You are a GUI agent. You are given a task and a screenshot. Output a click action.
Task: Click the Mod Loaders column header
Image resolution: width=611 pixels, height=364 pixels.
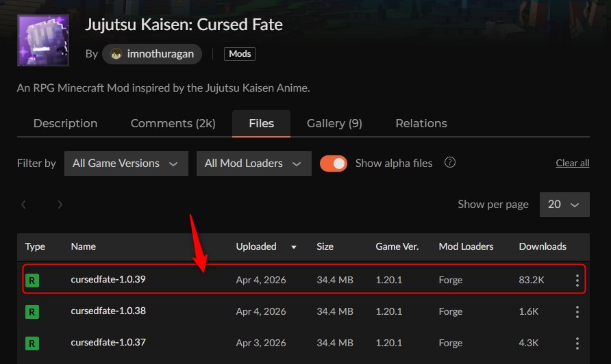point(466,246)
